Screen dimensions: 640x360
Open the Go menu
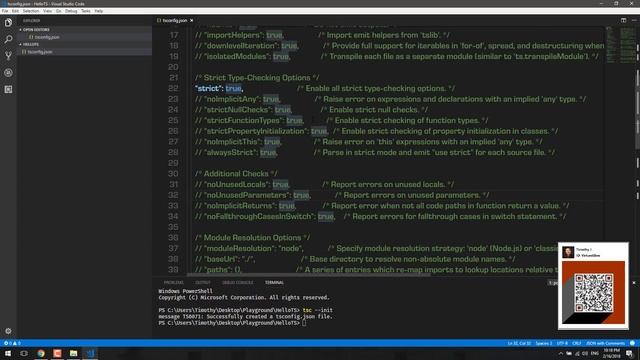point(59,11)
